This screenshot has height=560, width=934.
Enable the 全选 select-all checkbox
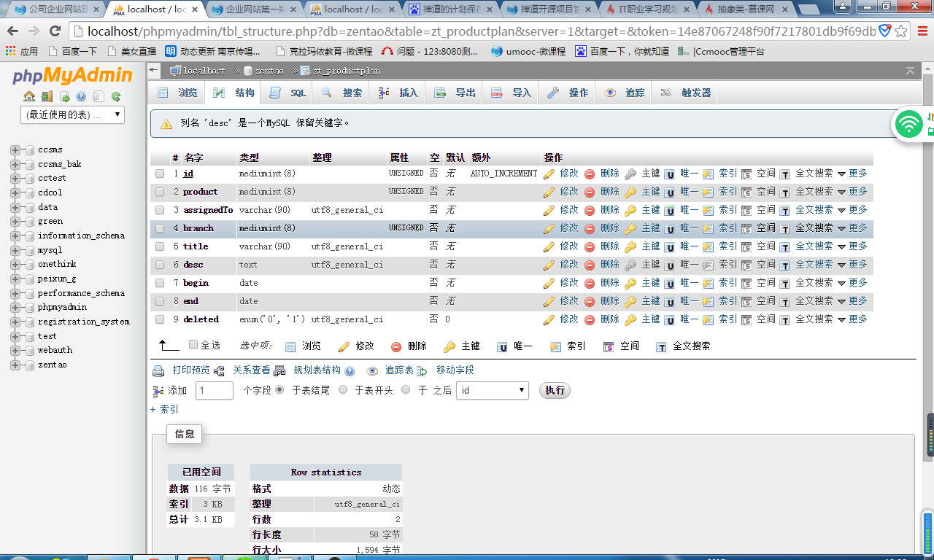coord(193,345)
